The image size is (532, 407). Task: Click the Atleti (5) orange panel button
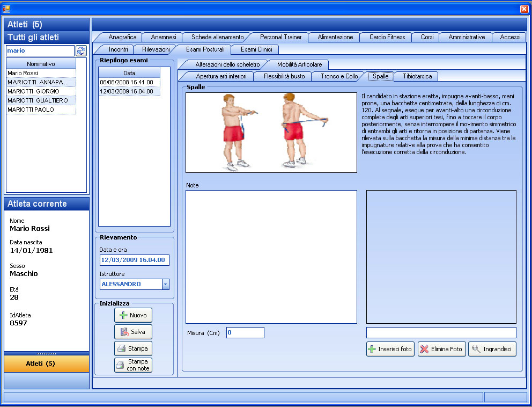pos(47,364)
